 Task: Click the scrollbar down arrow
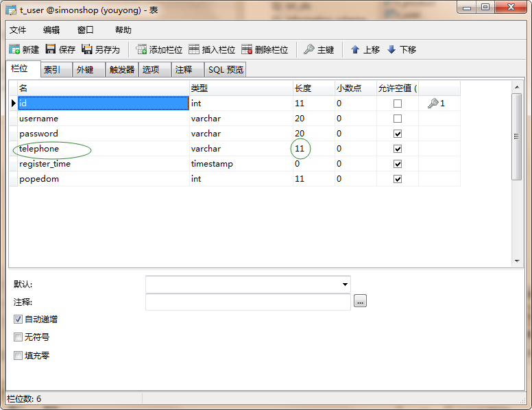pyautogui.click(x=517, y=261)
